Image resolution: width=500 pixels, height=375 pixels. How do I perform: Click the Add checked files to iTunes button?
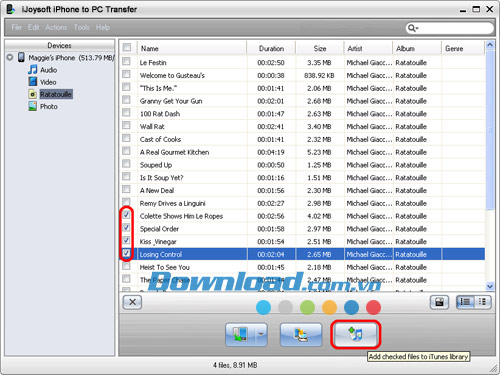pos(356,334)
